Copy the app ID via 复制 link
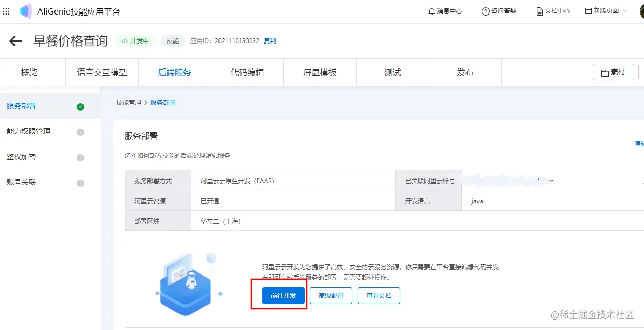Screen dimensions: 644x330 pyautogui.click(x=270, y=41)
